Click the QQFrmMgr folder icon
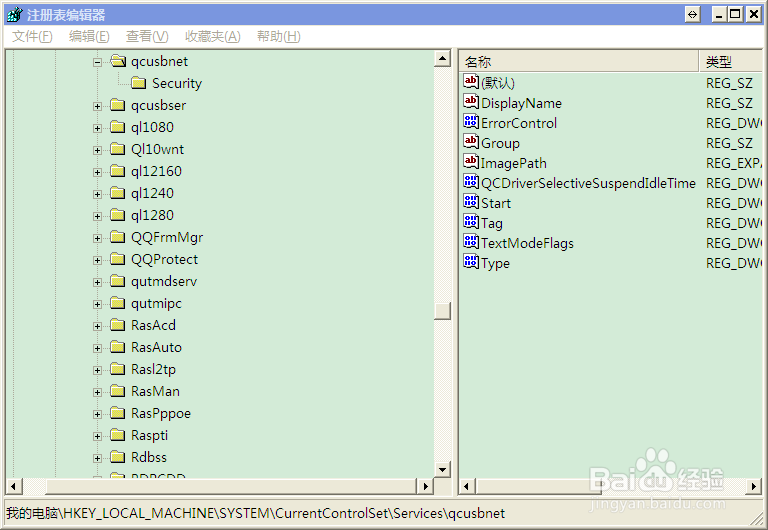Screen dimensions: 768x530 [x=118, y=238]
